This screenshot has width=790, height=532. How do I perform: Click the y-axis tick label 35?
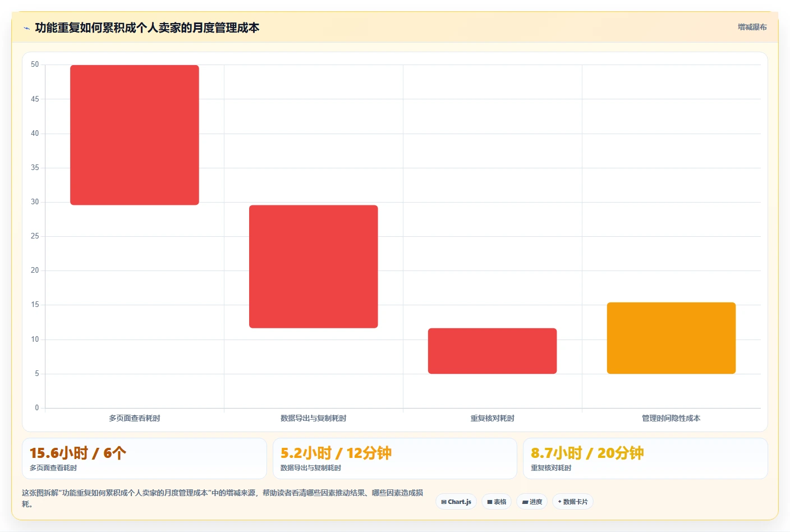pyautogui.click(x=35, y=168)
